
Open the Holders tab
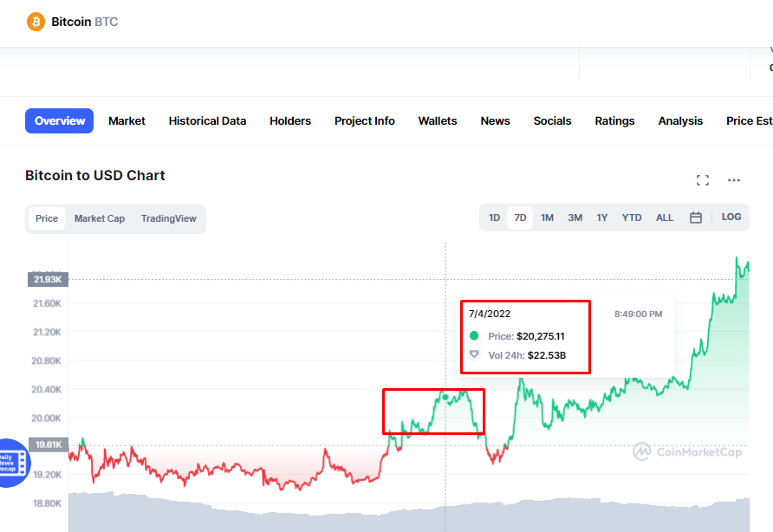pyautogui.click(x=289, y=120)
